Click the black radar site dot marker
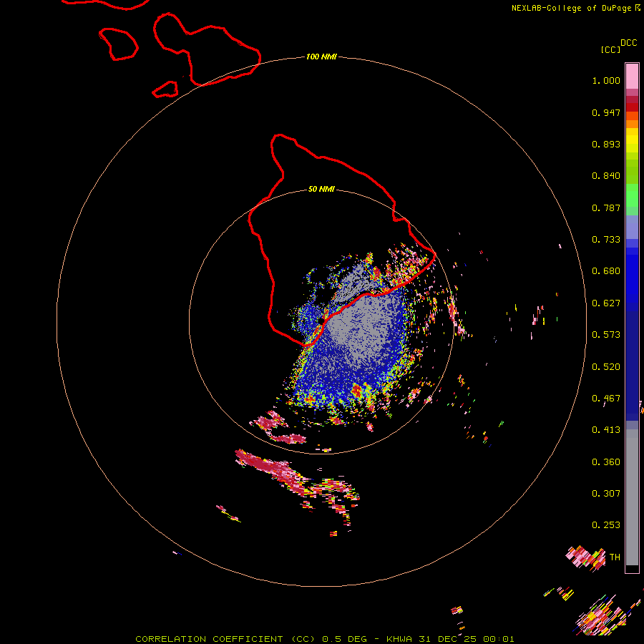The height and width of the screenshot is (644, 644). point(321,321)
